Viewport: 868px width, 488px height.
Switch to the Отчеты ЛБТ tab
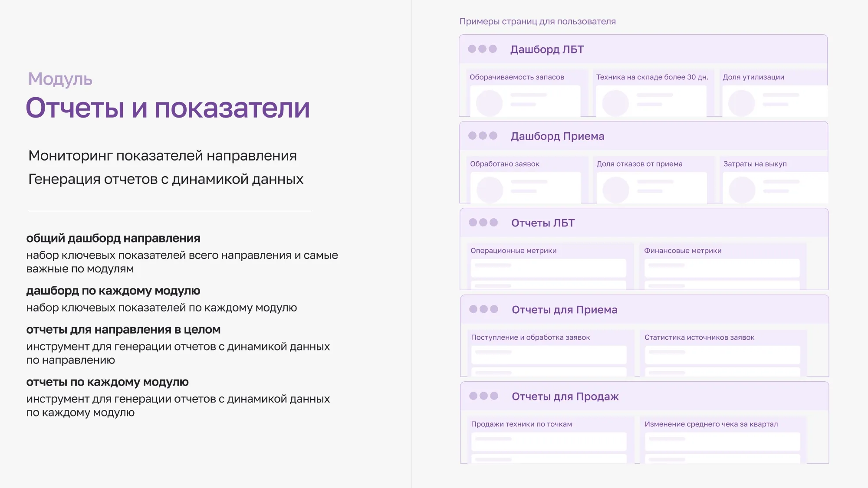(542, 223)
